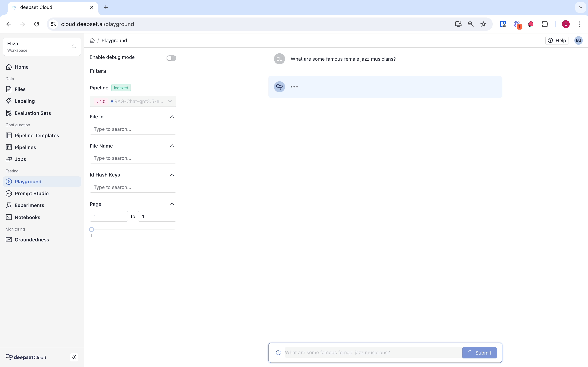Image resolution: width=588 pixels, height=367 pixels.
Task: Open the Labeling section
Action: (25, 101)
